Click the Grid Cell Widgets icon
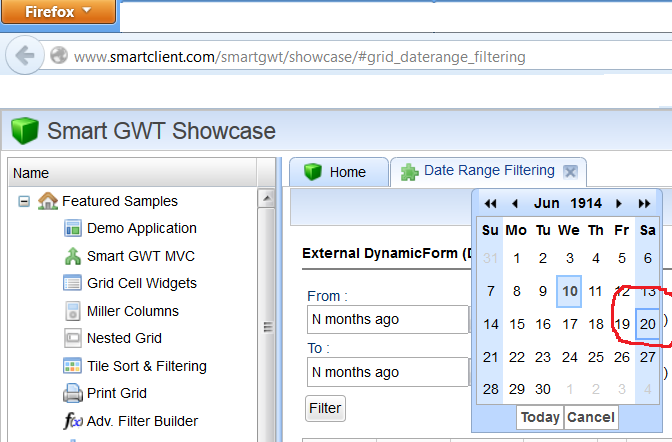 pos(73,283)
